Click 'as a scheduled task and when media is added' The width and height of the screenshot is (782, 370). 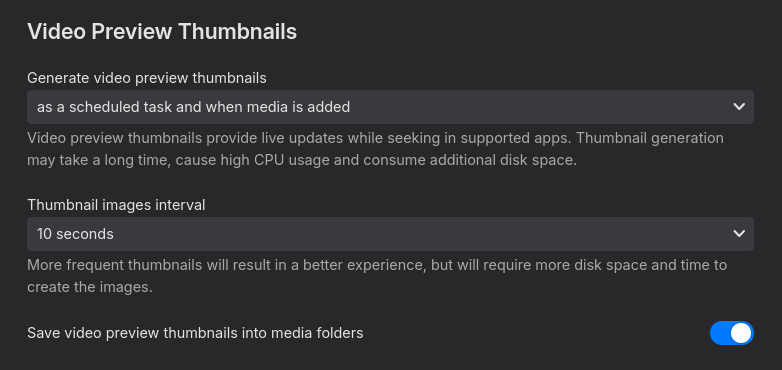(194, 107)
